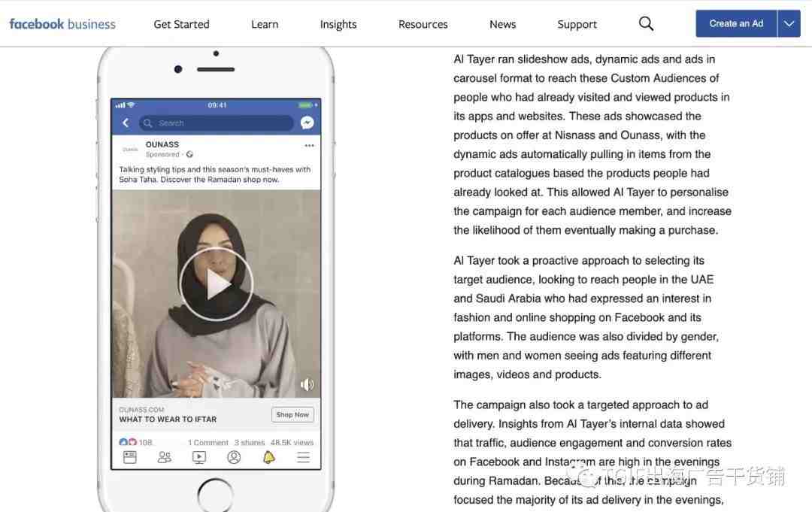Open the Support menu
This screenshot has width=812, height=512.
tap(577, 24)
